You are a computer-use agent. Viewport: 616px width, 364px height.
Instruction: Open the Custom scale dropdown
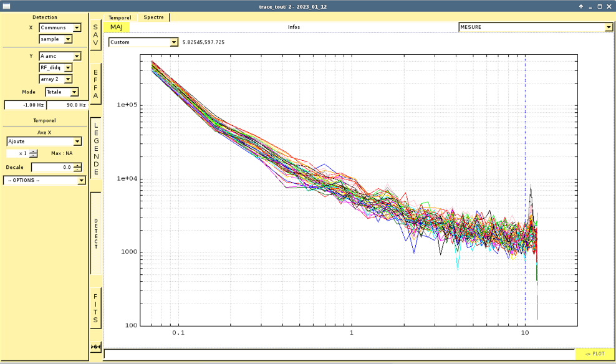143,42
